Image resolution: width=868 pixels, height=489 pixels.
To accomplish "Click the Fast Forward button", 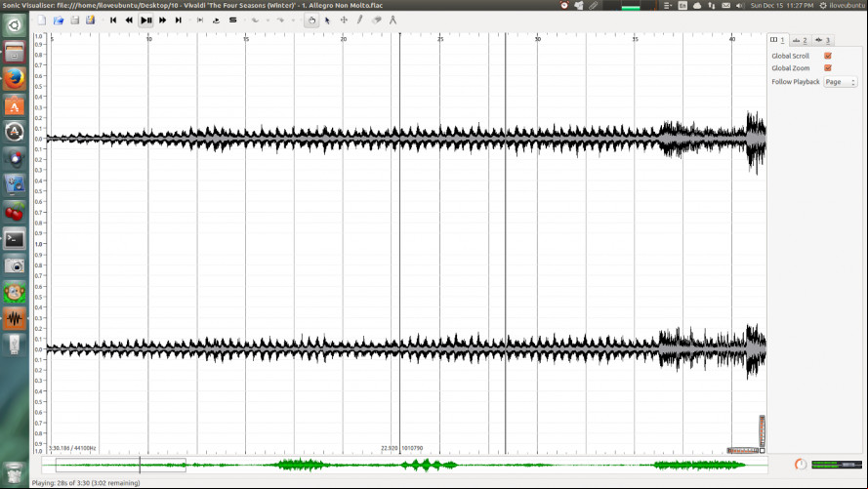I will (x=162, y=20).
